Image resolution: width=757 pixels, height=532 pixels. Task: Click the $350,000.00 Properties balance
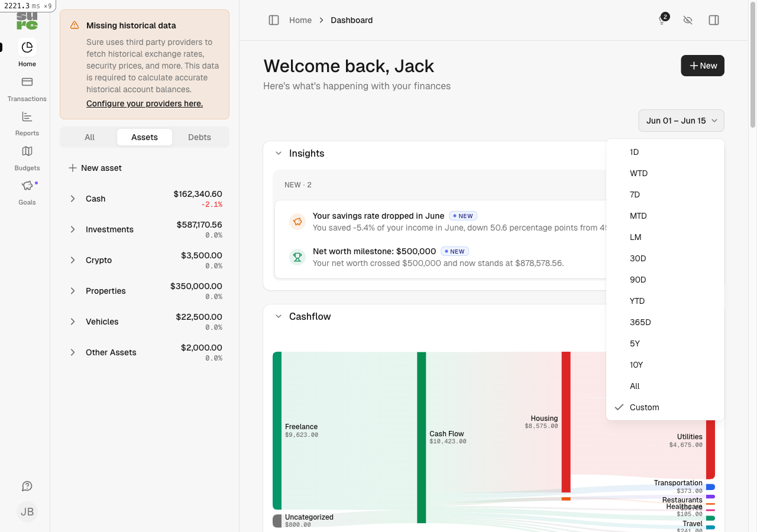(x=196, y=286)
